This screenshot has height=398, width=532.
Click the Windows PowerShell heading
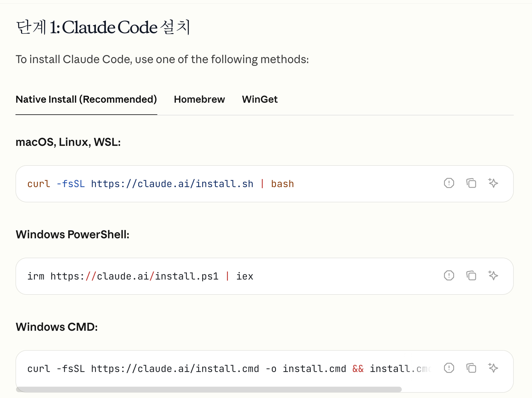click(x=72, y=234)
